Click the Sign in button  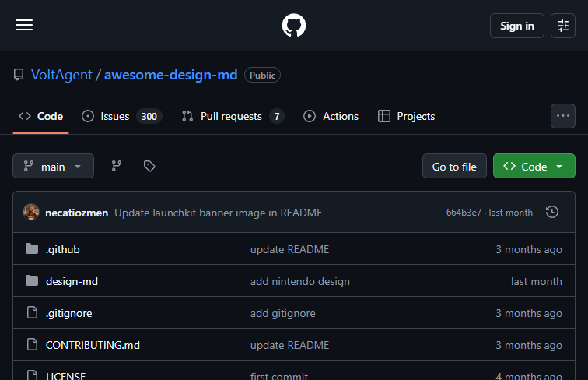coord(516,26)
